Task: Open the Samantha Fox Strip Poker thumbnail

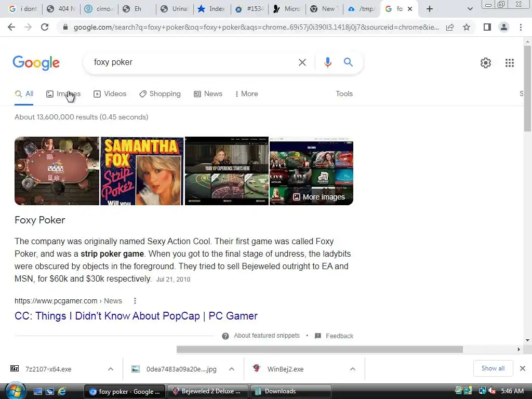Action: click(x=142, y=171)
